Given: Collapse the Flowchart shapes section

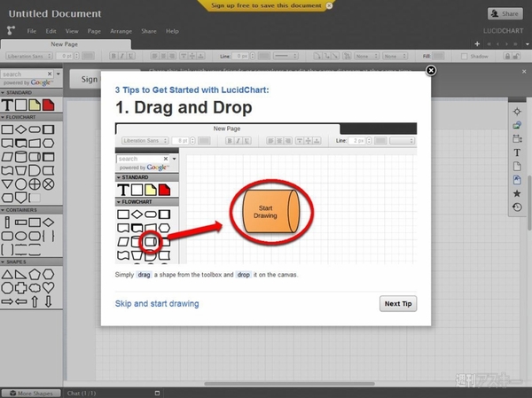Looking at the screenshot, I should [x=31, y=117].
